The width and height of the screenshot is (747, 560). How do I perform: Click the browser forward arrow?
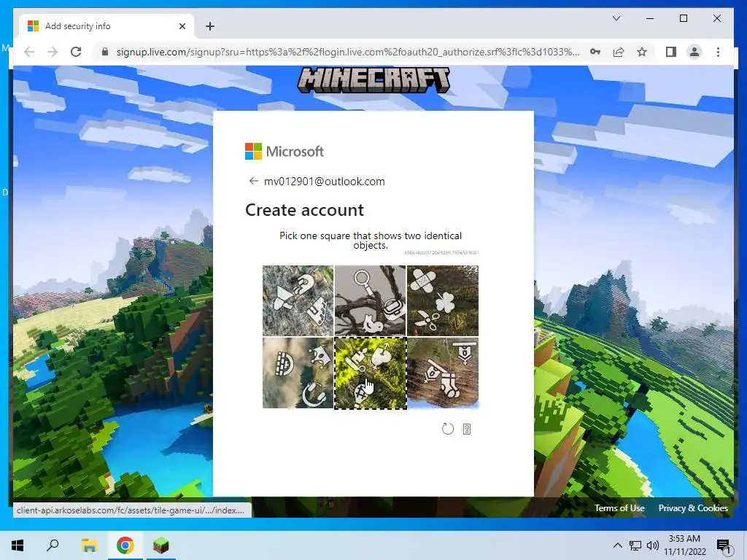(53, 52)
